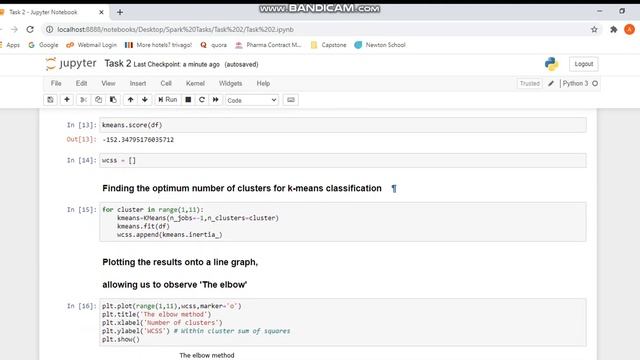Save and checkpoint the notebook
The width and height of the screenshot is (640, 360).
(50, 100)
